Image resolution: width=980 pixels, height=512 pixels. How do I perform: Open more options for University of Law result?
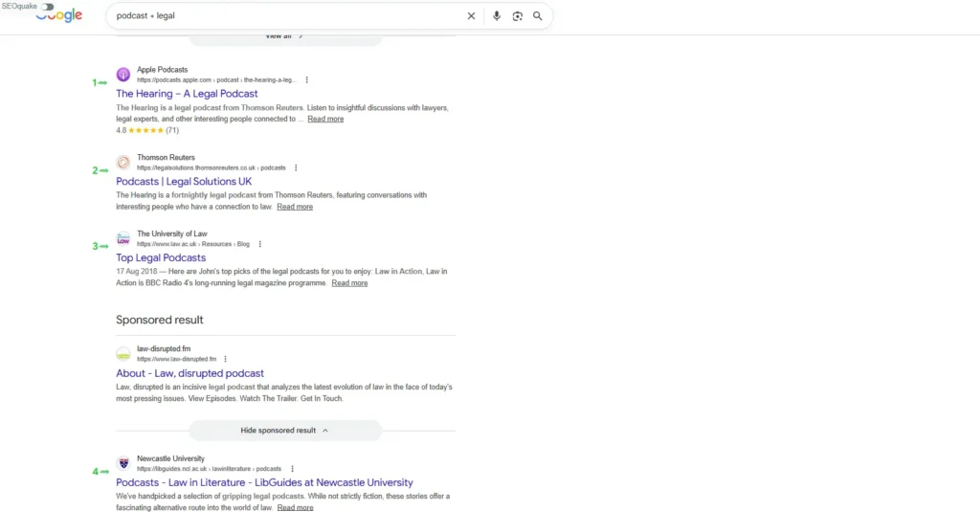coord(260,244)
